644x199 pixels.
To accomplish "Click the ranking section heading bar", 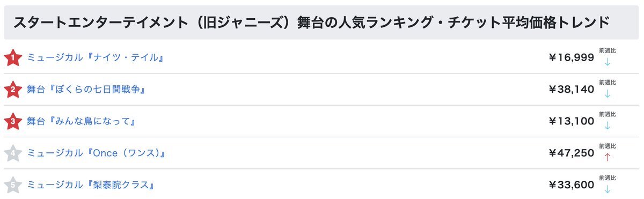I will tap(322, 23).
